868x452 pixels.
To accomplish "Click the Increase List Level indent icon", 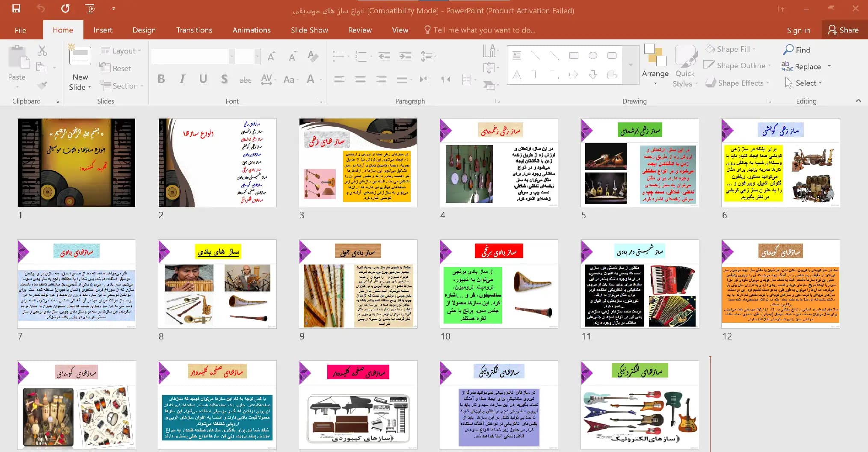I will tap(405, 56).
